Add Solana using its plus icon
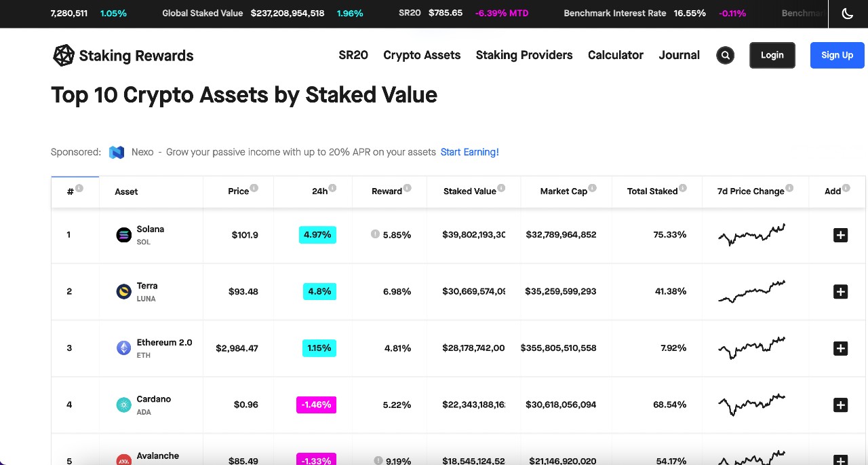The height and width of the screenshot is (465, 868). coord(840,235)
